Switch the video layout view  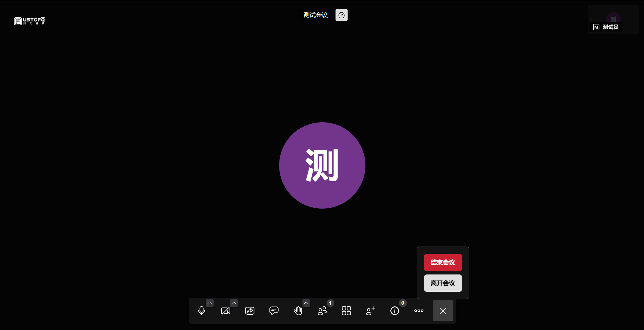(x=346, y=311)
